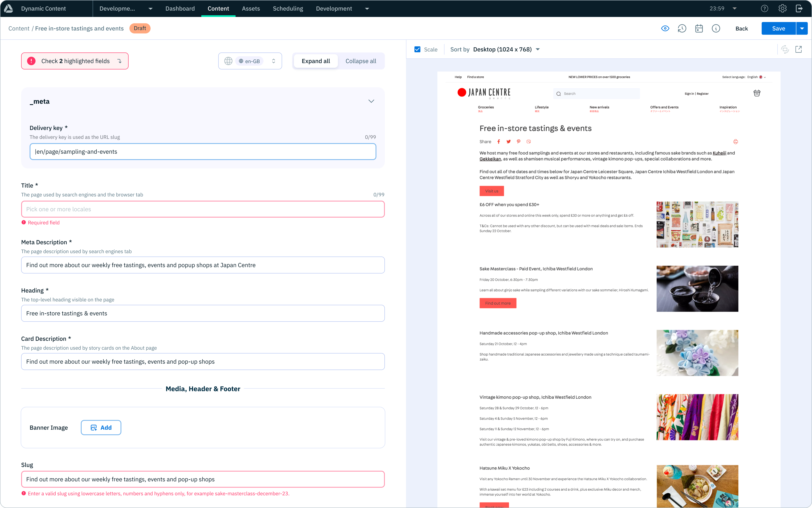Open the Development tab
This screenshot has width=812, height=508.
tap(334, 8)
